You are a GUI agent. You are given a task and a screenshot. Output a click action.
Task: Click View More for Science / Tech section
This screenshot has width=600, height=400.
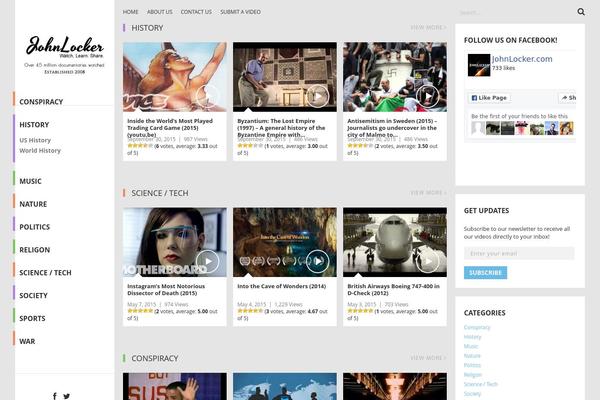[428, 193]
